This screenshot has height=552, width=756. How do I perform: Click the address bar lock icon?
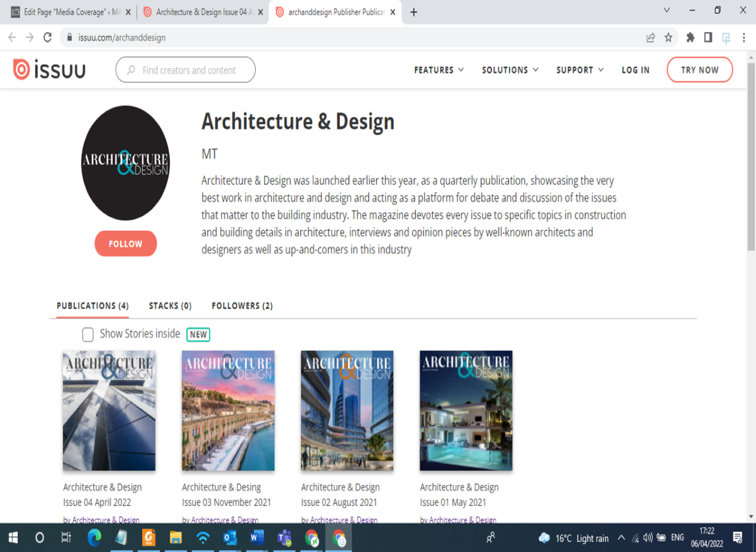(70, 38)
